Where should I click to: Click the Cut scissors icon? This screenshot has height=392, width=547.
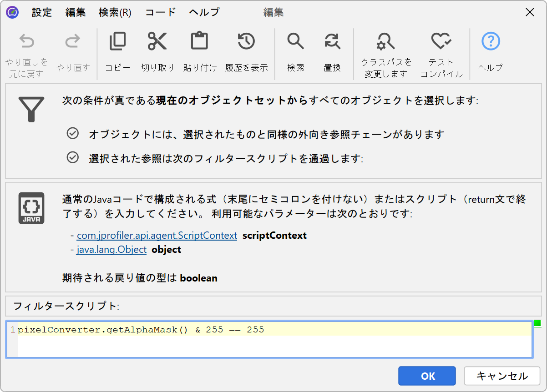[157, 42]
